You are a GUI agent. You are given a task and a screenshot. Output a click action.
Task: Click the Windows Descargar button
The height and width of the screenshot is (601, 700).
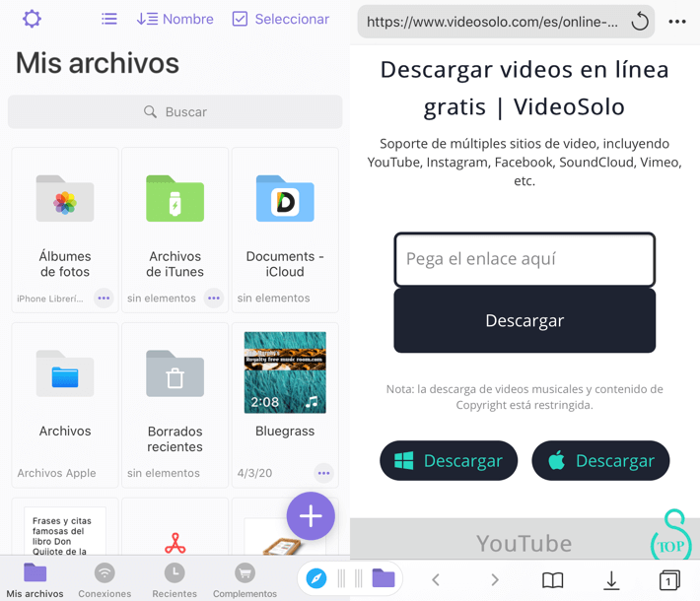(449, 460)
